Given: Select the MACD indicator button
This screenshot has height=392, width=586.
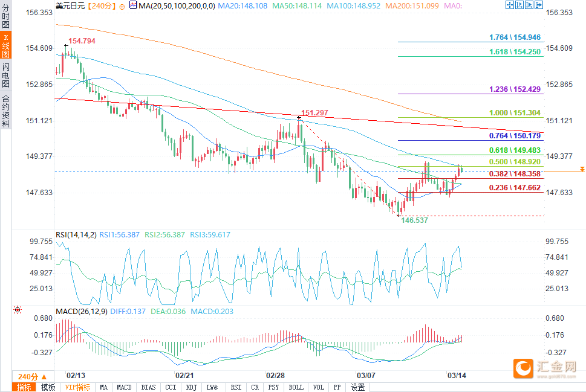Looking at the screenshot, I should (x=124, y=387).
